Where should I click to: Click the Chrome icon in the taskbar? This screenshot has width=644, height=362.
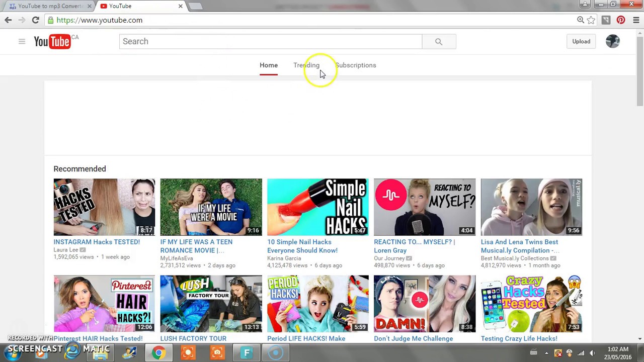158,352
